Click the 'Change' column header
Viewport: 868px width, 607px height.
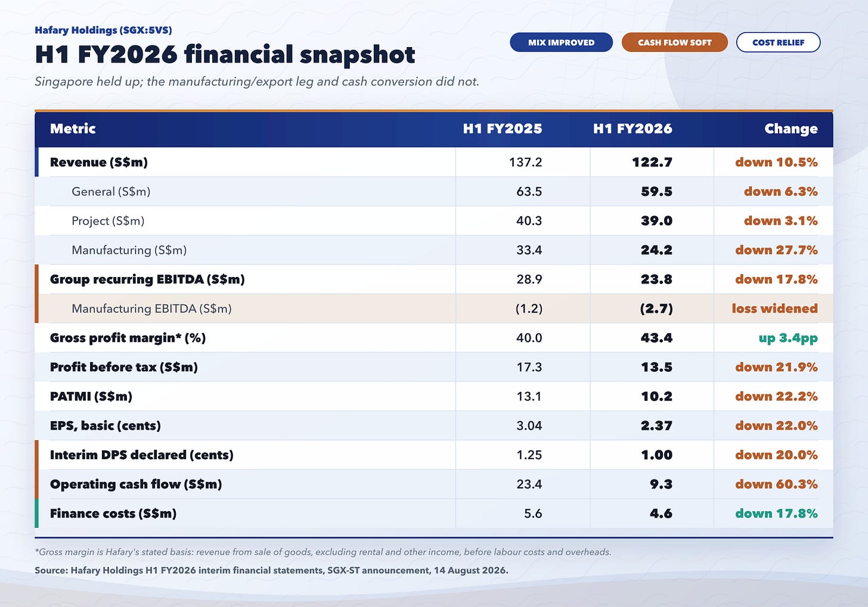click(791, 129)
